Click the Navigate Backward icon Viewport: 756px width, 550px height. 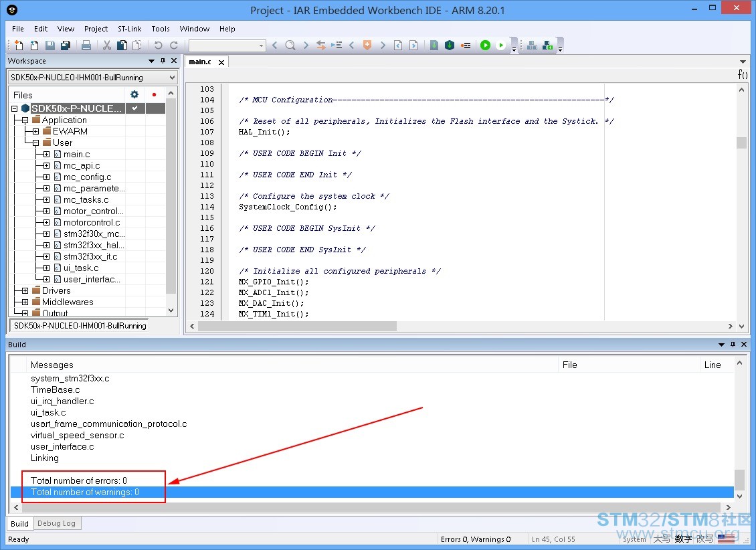pyautogui.click(x=398, y=45)
